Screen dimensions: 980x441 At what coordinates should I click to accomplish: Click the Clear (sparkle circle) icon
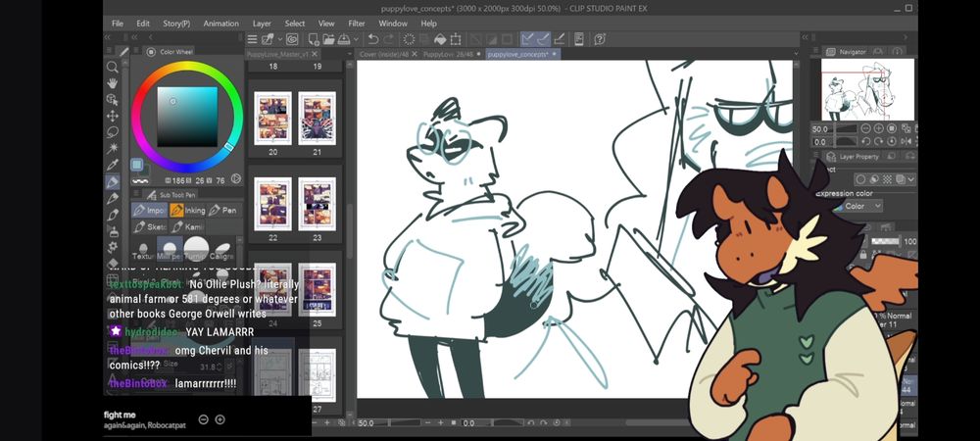pos(409,39)
